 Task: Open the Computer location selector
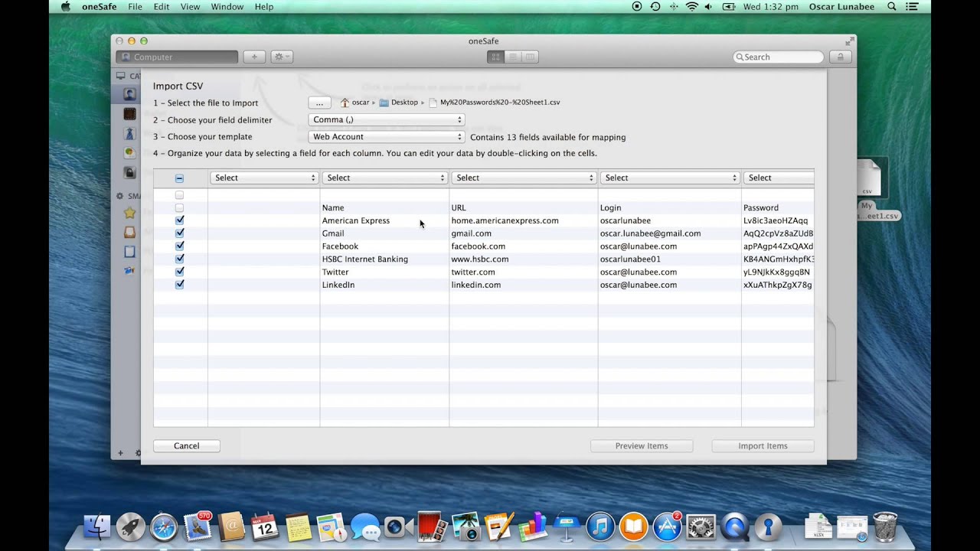pyautogui.click(x=177, y=57)
